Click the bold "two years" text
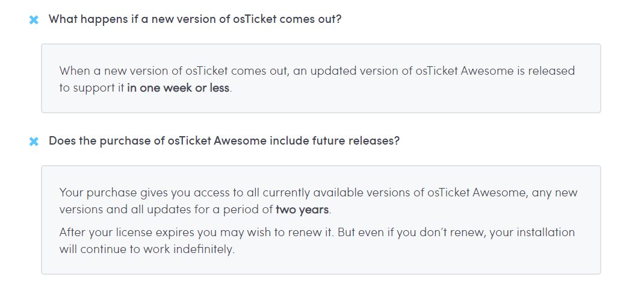This screenshot has width=644, height=294. click(x=302, y=210)
